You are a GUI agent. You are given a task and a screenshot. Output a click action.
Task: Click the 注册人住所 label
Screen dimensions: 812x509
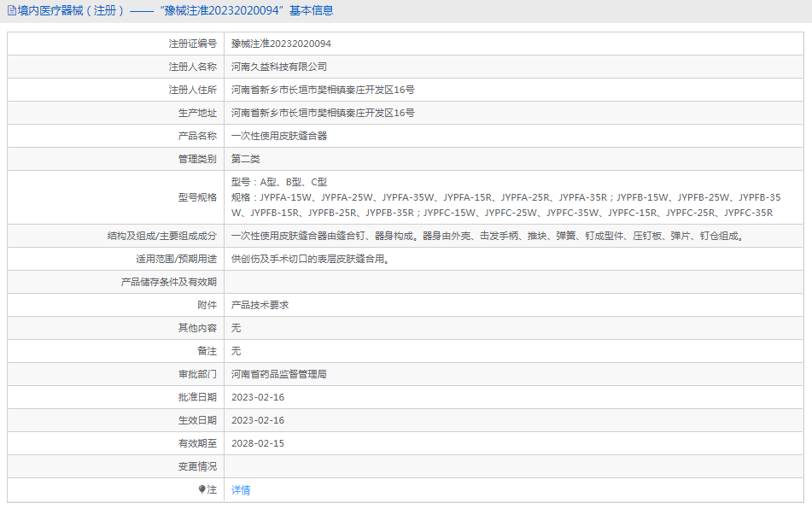coord(193,90)
